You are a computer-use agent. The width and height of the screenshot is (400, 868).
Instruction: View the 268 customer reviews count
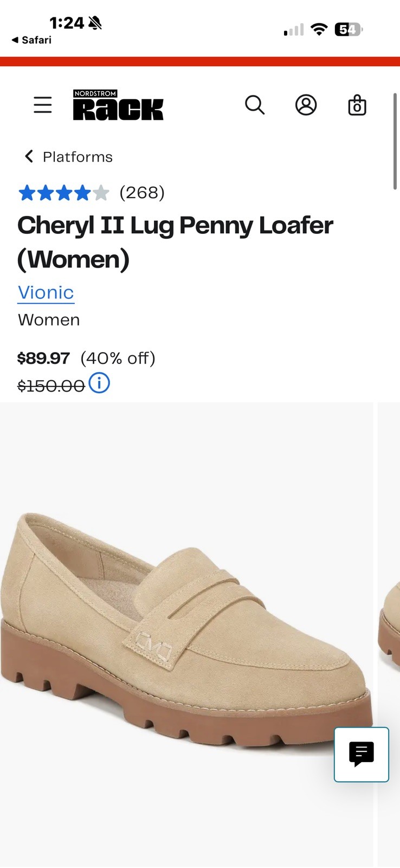point(142,193)
